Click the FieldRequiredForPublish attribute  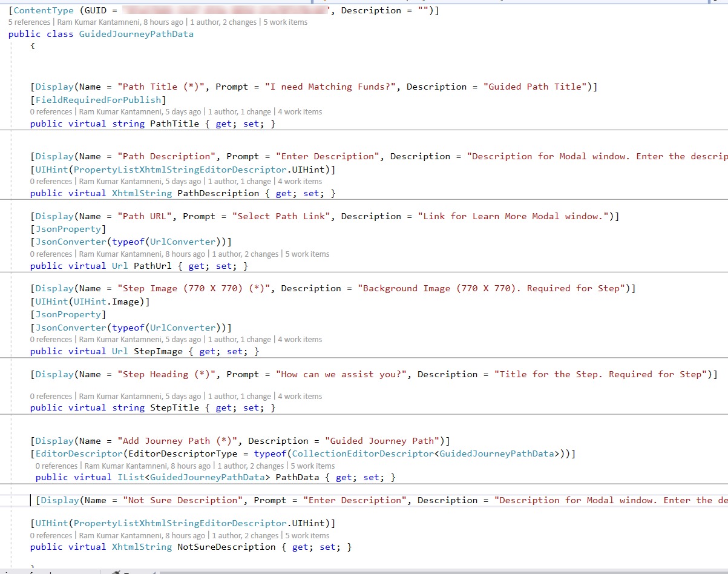98,100
